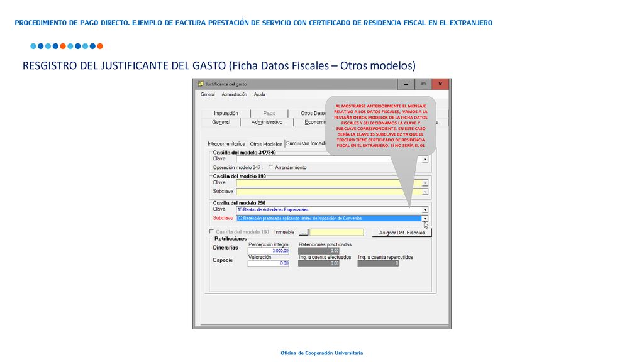
Task: Switch to the General tab in lower tab row
Action: pos(221,122)
